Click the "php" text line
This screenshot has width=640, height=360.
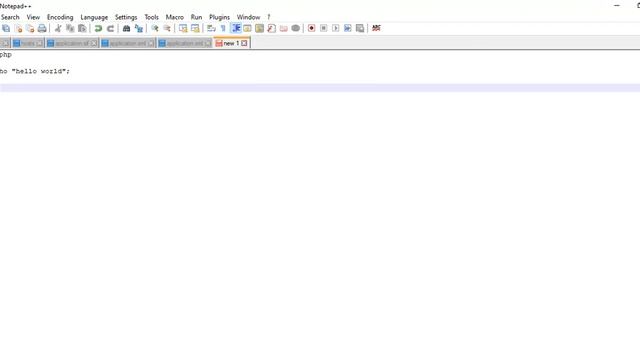pos(6,55)
